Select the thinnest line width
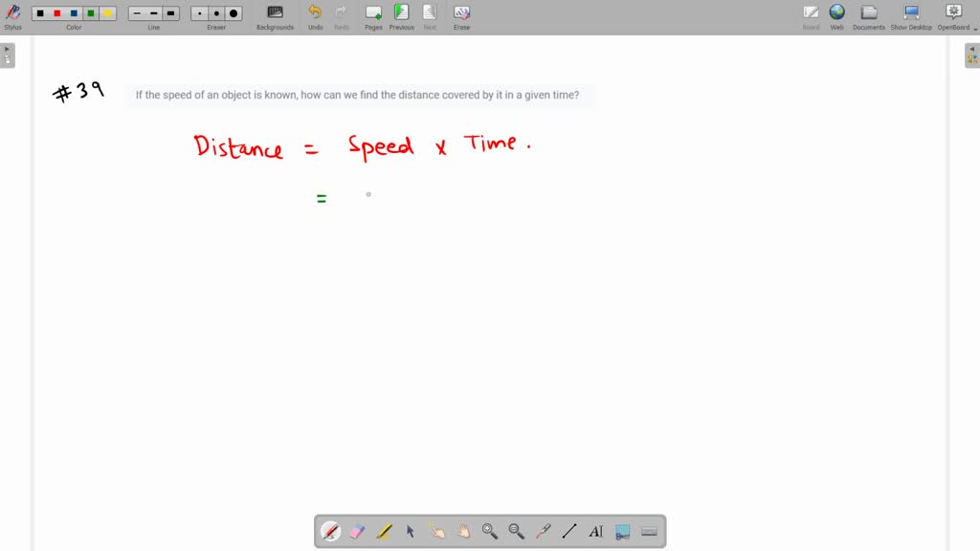Screen dimensions: 980x551 [x=136, y=12]
